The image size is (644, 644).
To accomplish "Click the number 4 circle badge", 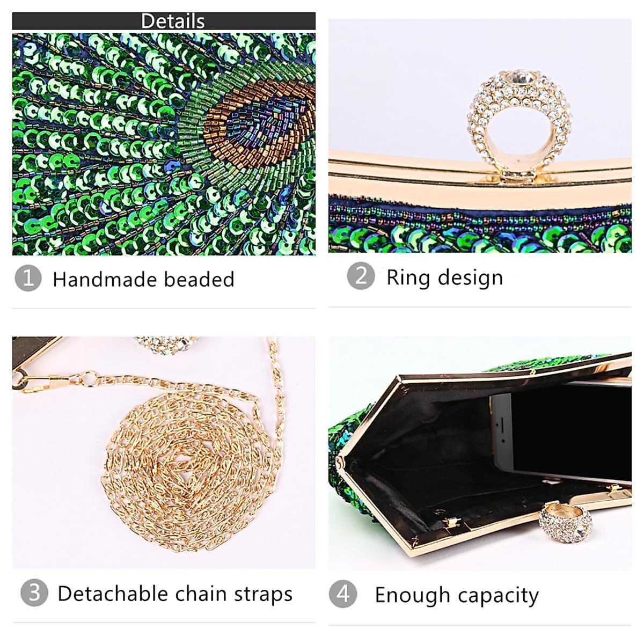I will [x=343, y=594].
